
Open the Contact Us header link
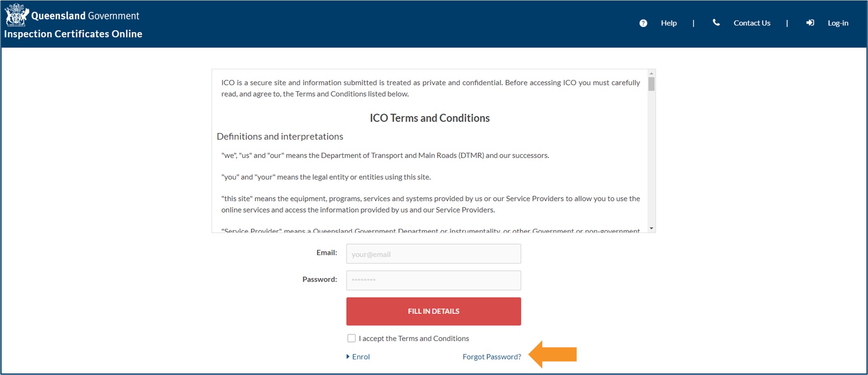point(752,23)
